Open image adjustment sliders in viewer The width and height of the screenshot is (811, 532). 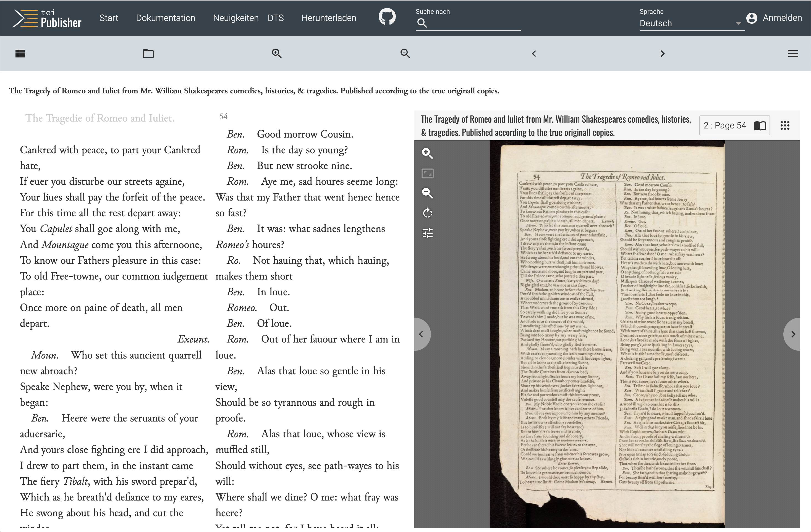tap(427, 233)
